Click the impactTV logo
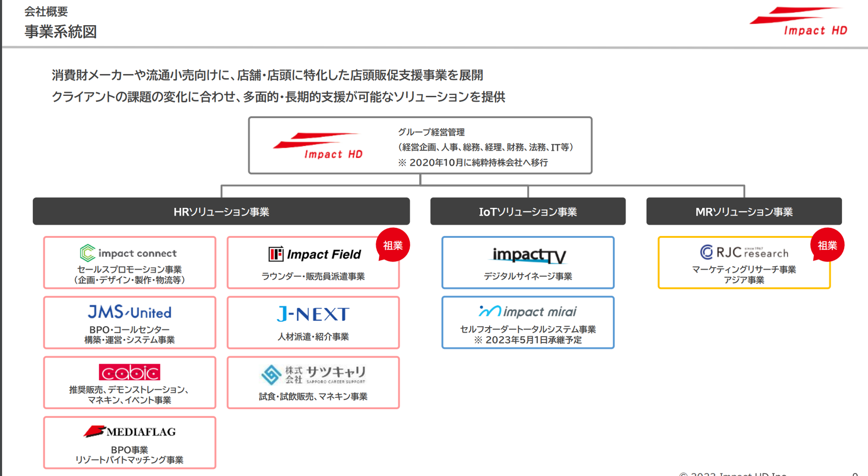 tap(529, 256)
